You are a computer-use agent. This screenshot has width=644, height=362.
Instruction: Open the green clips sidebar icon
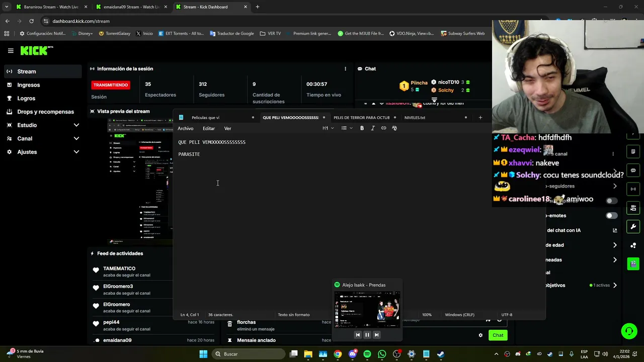[x=633, y=263]
